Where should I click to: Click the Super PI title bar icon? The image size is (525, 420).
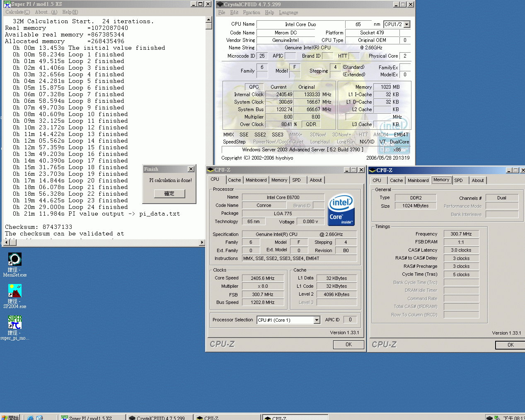[7, 4]
